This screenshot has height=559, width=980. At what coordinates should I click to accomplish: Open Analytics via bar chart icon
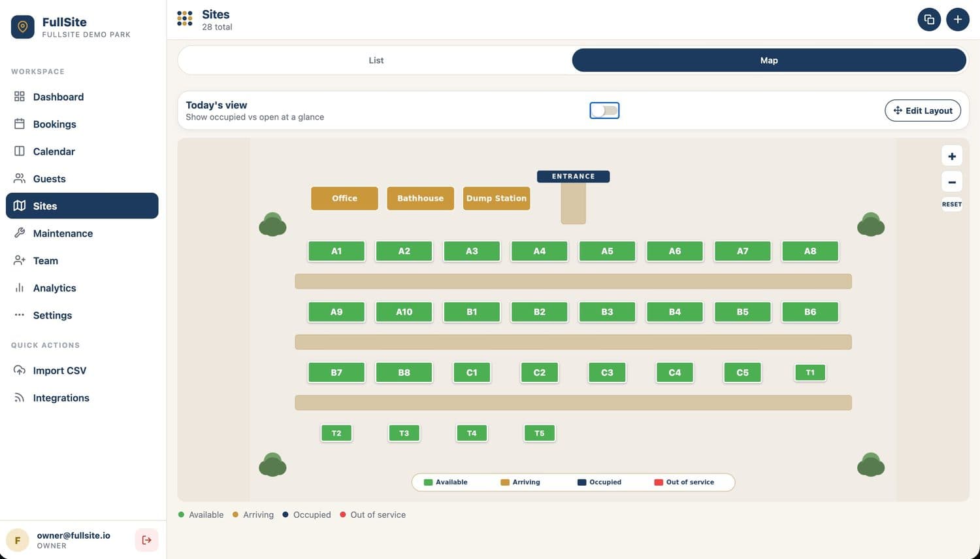coord(20,288)
